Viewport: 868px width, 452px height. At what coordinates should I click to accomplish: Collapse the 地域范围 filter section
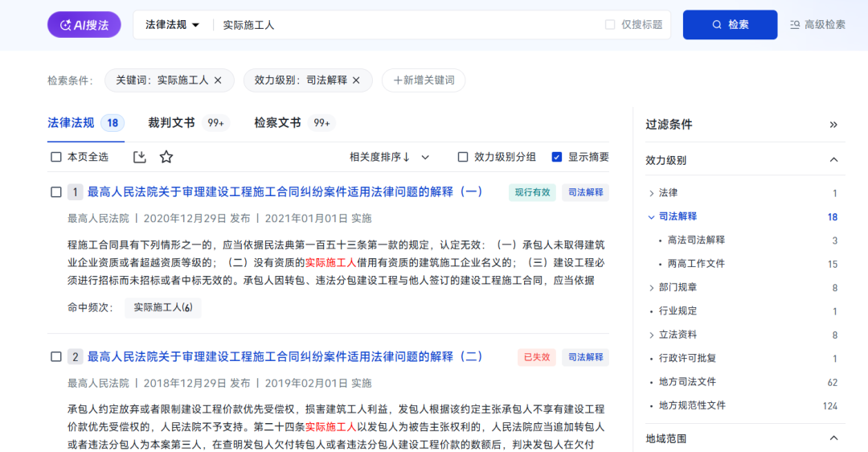(833, 438)
